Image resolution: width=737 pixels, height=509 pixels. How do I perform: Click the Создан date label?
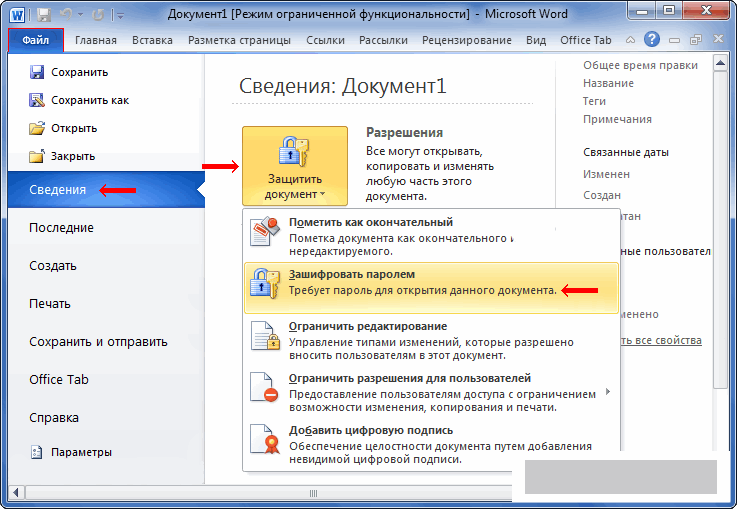click(x=602, y=195)
